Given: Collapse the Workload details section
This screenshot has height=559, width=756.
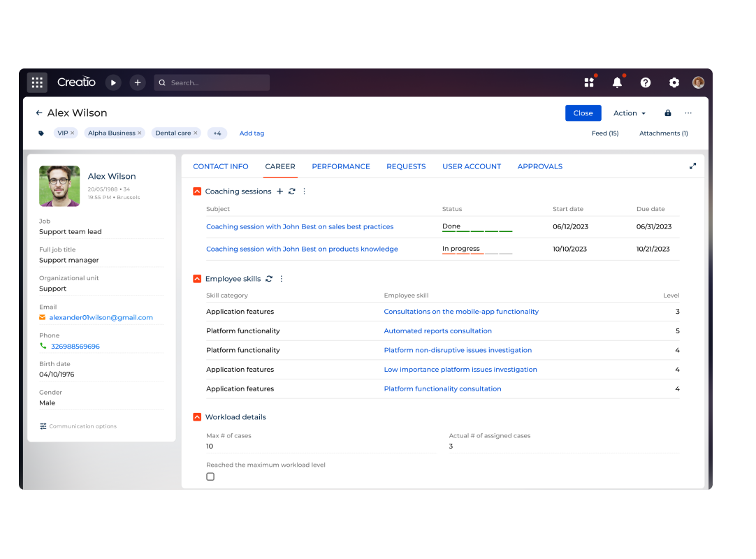Looking at the screenshot, I should tap(196, 416).
